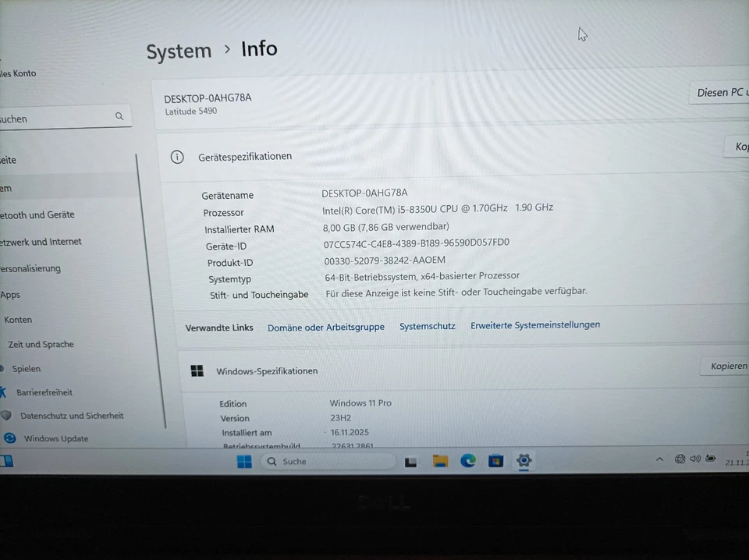Click the breadcrumb chevron between System and Info
749x560 pixels.
[226, 48]
